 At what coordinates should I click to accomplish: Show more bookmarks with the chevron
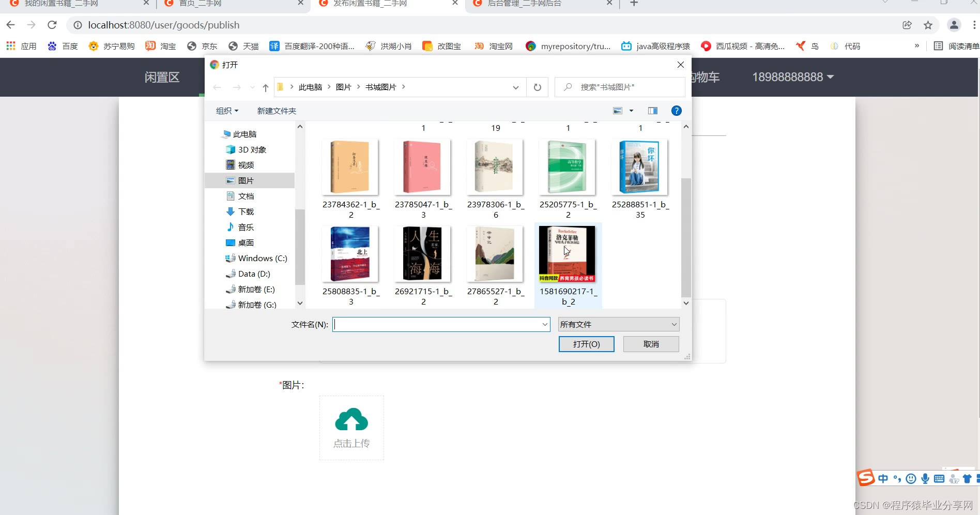tap(917, 46)
